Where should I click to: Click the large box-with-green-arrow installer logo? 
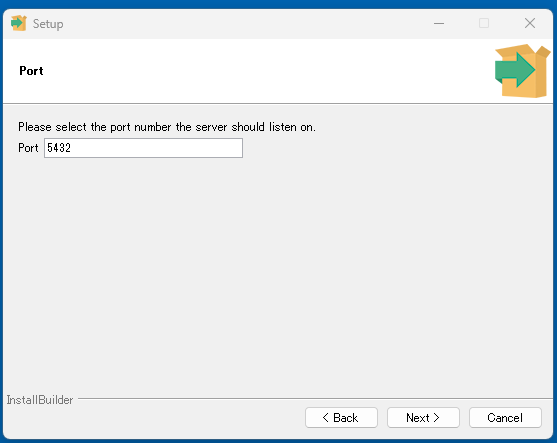pyautogui.click(x=523, y=71)
